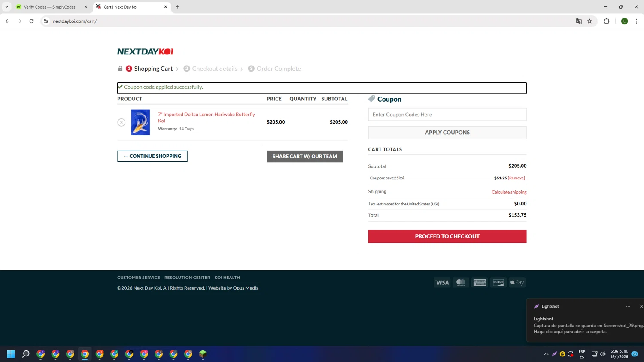Open the koi product thumbnail image
Viewport: 644px width, 362px height.
tap(140, 122)
